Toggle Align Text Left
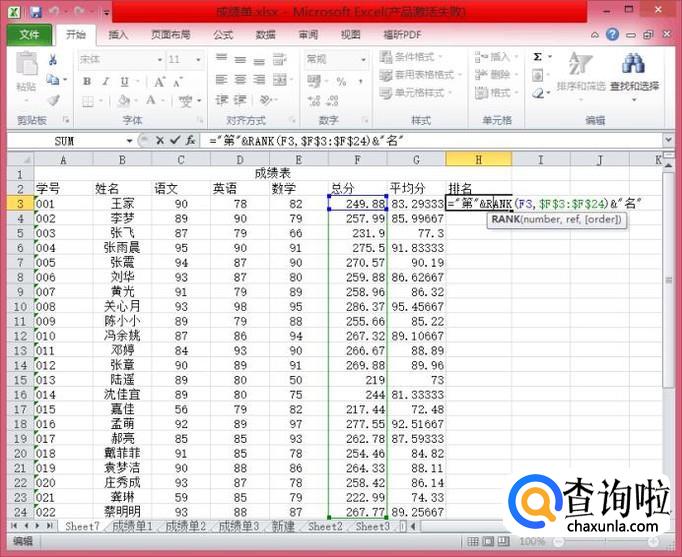 (222, 80)
